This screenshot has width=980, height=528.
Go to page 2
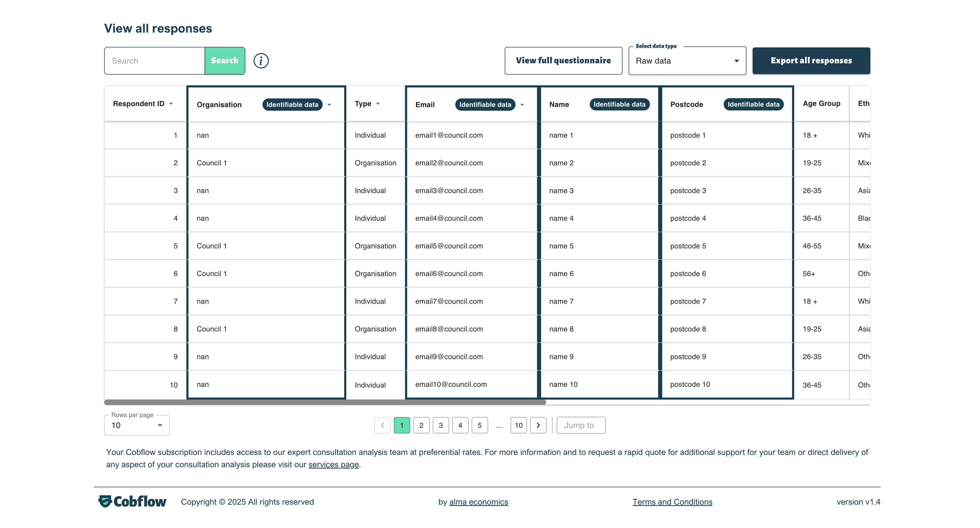pyautogui.click(x=421, y=425)
